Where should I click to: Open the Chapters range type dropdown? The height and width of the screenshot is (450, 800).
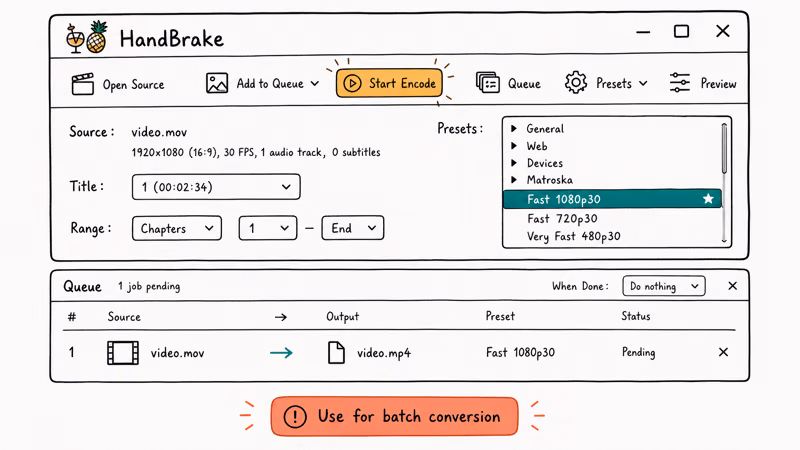pyautogui.click(x=177, y=228)
